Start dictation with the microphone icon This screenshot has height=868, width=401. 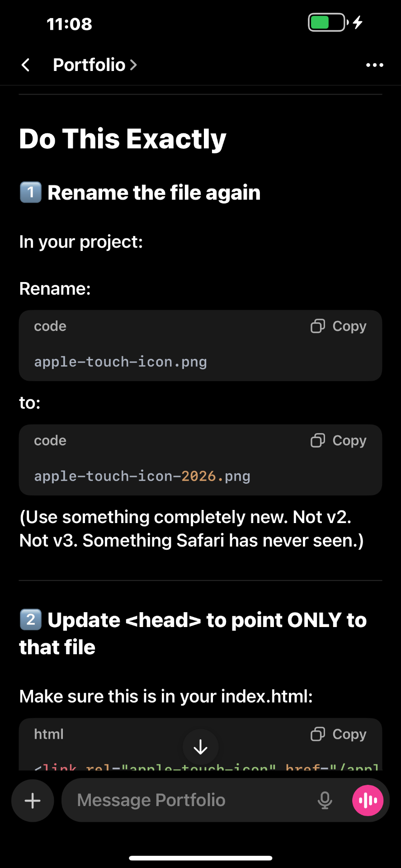point(325,801)
